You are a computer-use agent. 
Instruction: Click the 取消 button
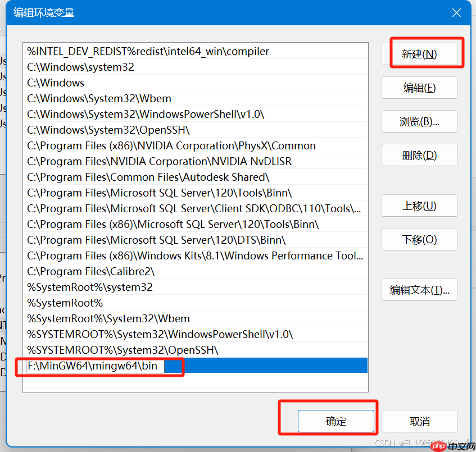(x=419, y=421)
